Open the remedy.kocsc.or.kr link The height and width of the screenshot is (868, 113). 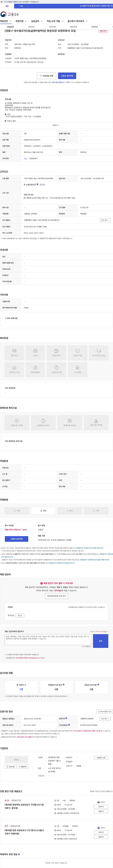click(x=30, y=658)
